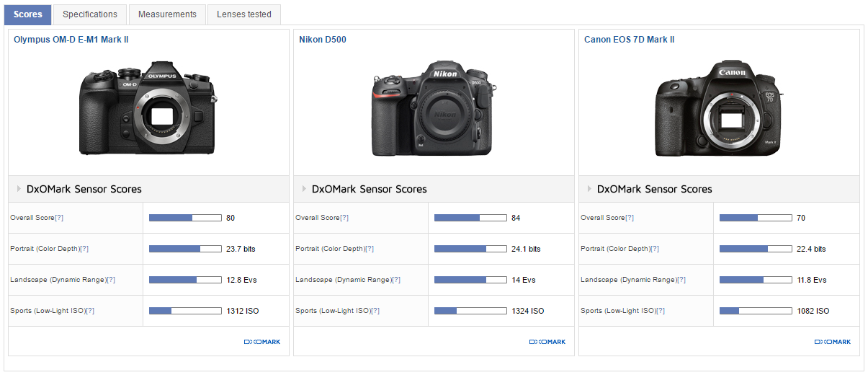Open the Canon EOS 7D Mark II link

coord(629,40)
